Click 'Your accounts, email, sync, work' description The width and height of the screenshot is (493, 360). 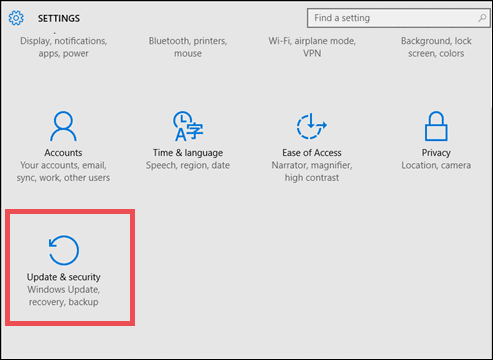point(63,171)
